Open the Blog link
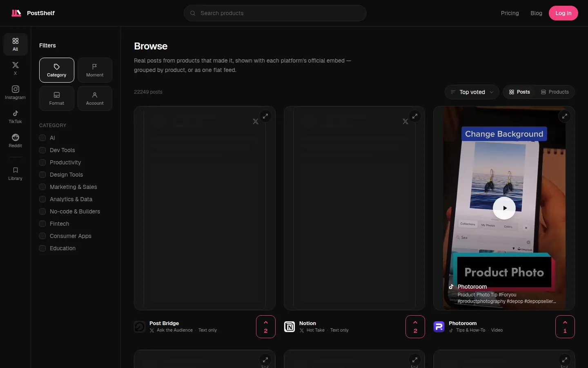Screen dimensions: 588x368 (537, 13)
